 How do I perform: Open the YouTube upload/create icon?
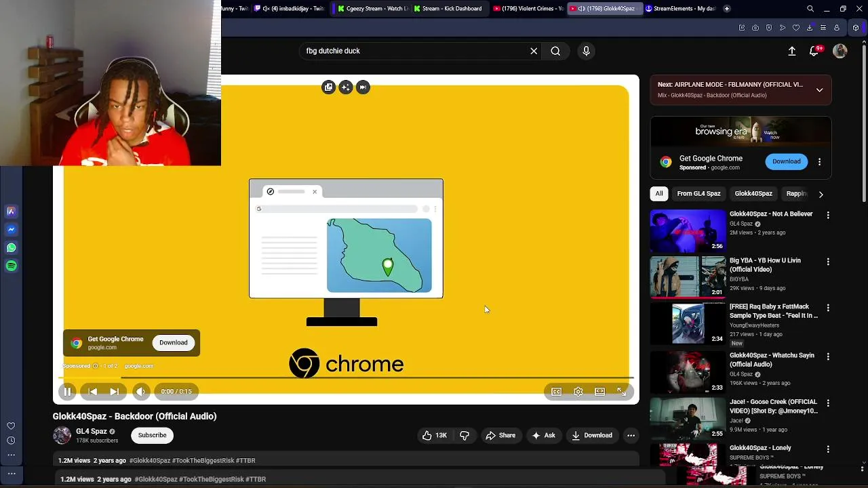[x=791, y=51]
